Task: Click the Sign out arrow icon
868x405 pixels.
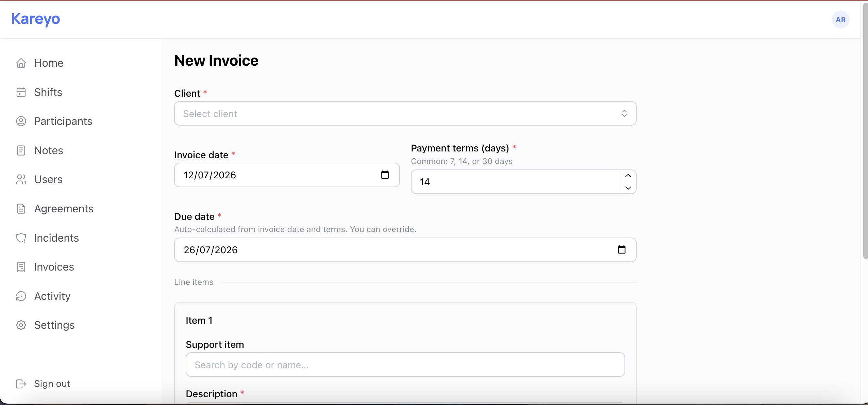Action: click(x=21, y=384)
